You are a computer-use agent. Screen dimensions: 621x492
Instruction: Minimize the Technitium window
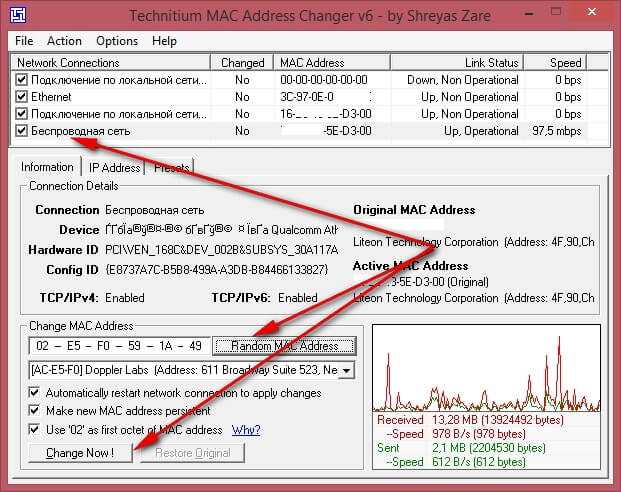click(x=529, y=14)
